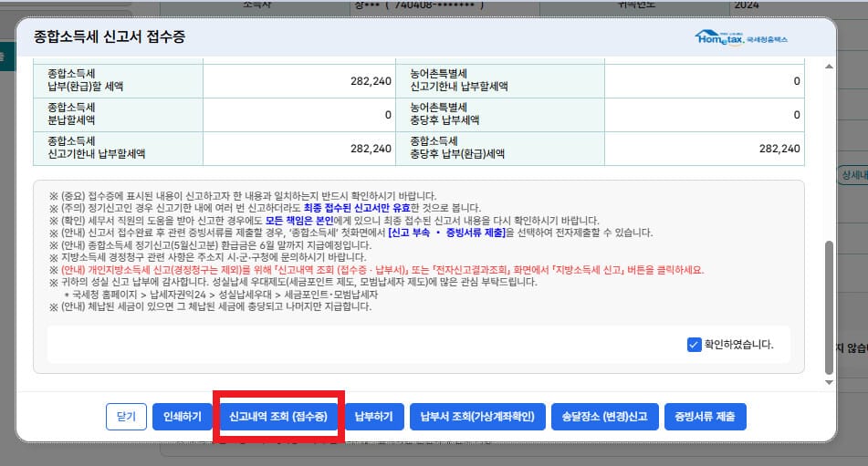Open 납부서 조회(가상계좌확인)
The width and height of the screenshot is (868, 466).
click(x=477, y=416)
